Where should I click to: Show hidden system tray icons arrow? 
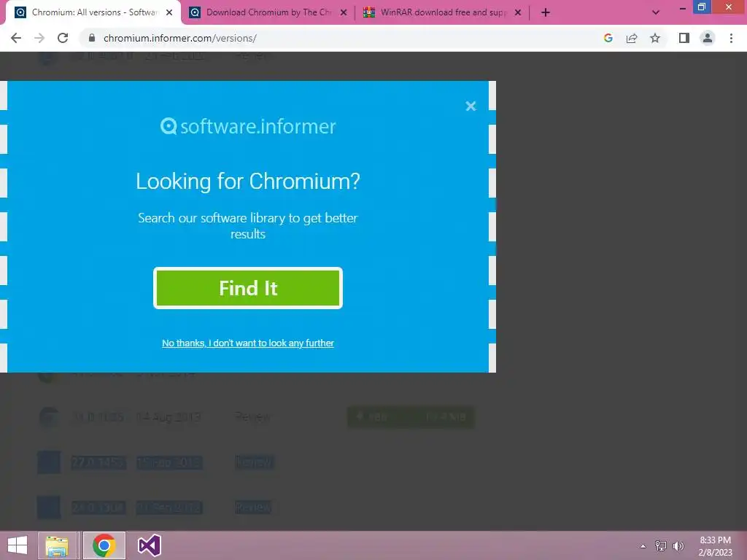coord(643,546)
